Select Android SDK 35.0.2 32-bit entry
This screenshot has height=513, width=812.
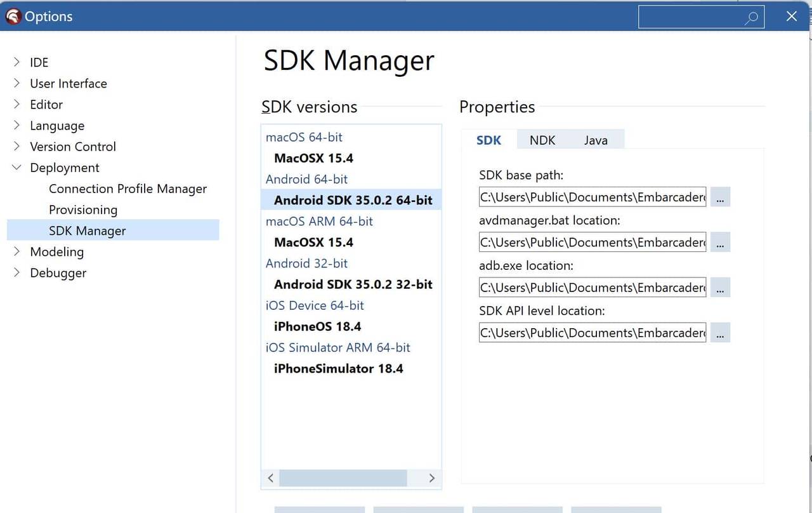point(353,284)
